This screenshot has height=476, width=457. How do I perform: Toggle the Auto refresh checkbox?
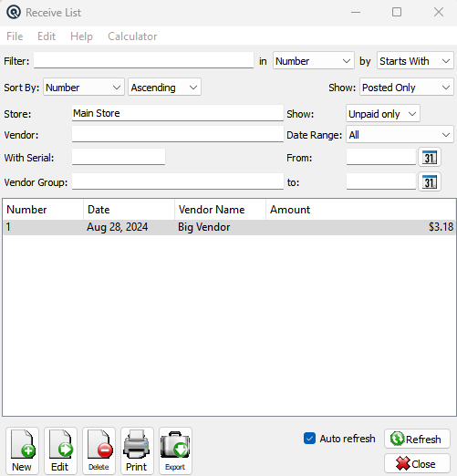click(x=309, y=439)
